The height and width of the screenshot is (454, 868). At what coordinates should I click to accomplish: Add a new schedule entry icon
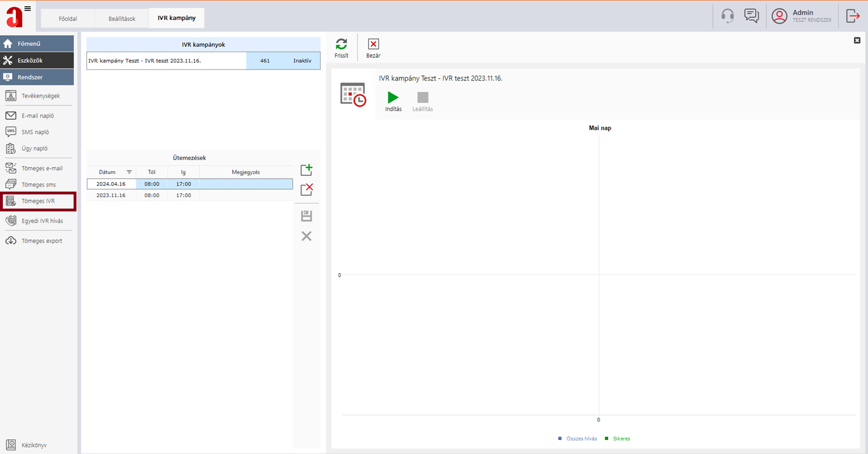(306, 169)
